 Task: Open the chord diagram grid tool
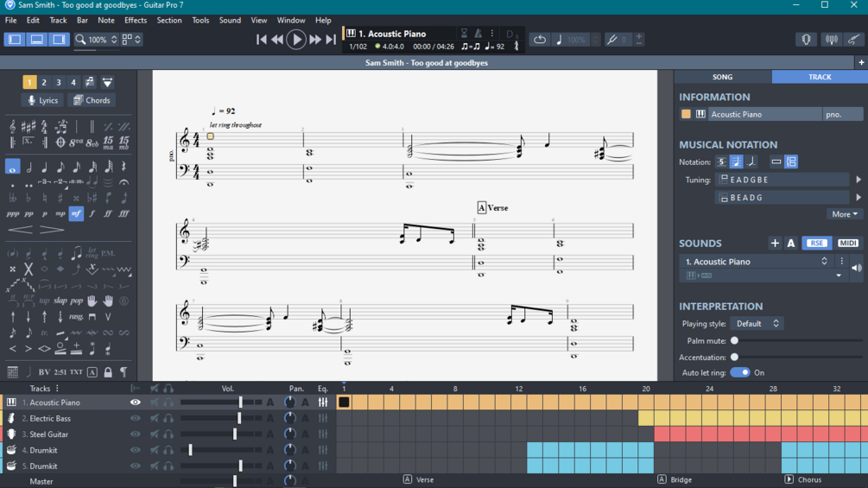pos(13,372)
